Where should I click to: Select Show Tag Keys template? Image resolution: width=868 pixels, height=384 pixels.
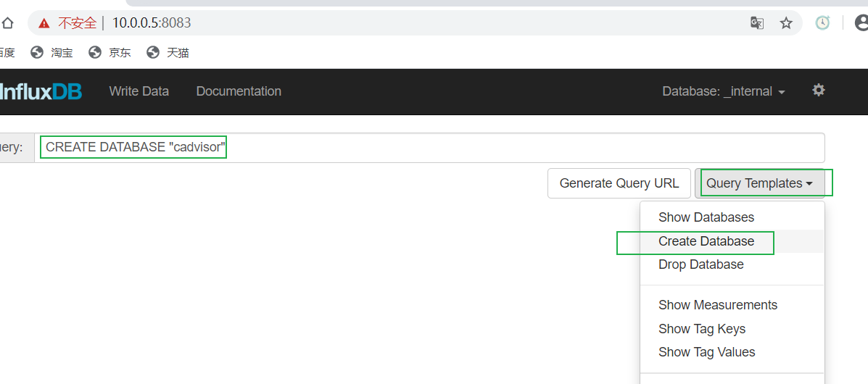[702, 329]
